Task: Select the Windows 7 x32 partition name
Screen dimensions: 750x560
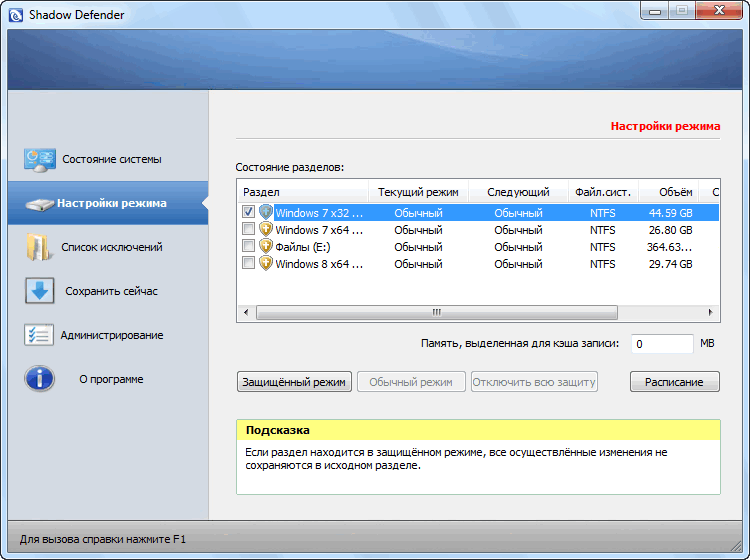Action: coord(319,213)
